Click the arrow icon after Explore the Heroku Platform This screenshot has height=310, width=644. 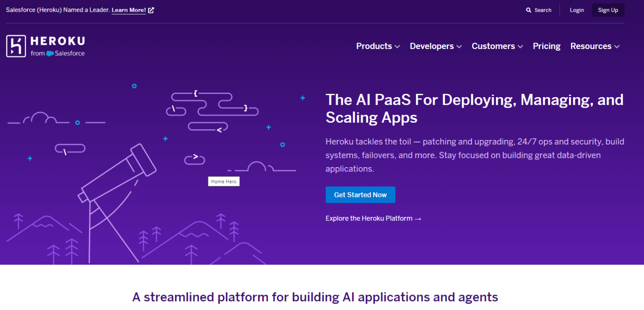[418, 218]
